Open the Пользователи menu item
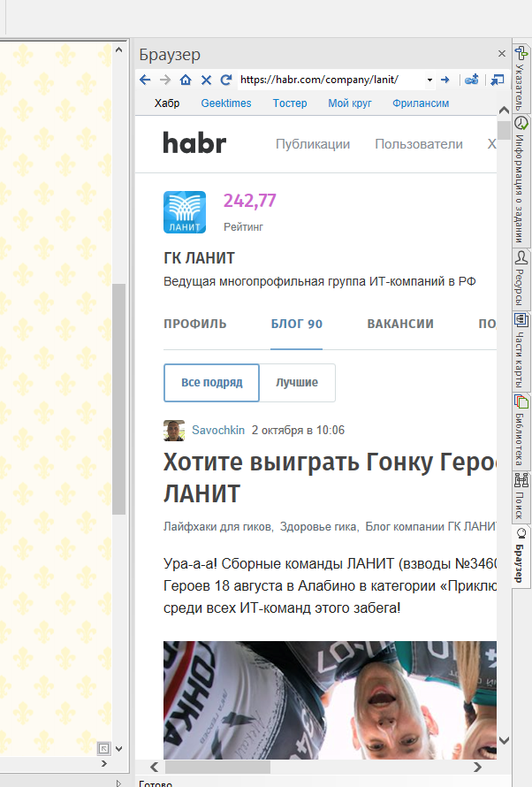The image size is (532, 787). pos(419,144)
